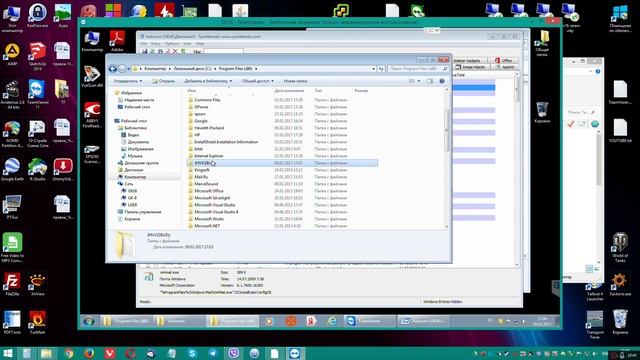Switch to the Image Hijacks tab in Autoruns
The width and height of the screenshot is (640, 360).
(x=470, y=67)
